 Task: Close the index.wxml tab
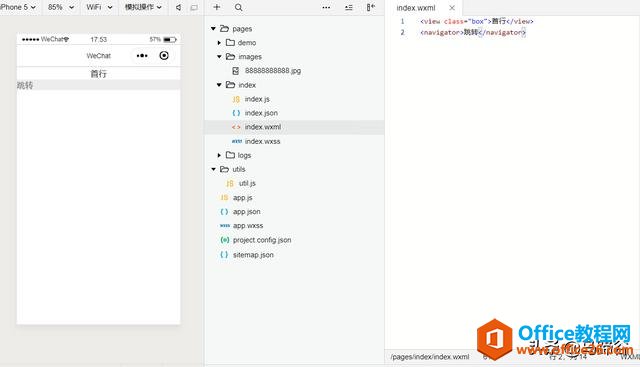452,8
